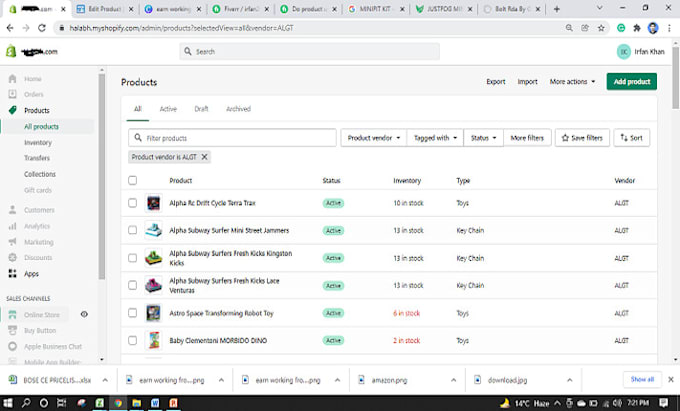Open the Alpha Rc Drift Cycle Terra Trax product
This screenshot has width=680, height=411.
(x=212, y=203)
